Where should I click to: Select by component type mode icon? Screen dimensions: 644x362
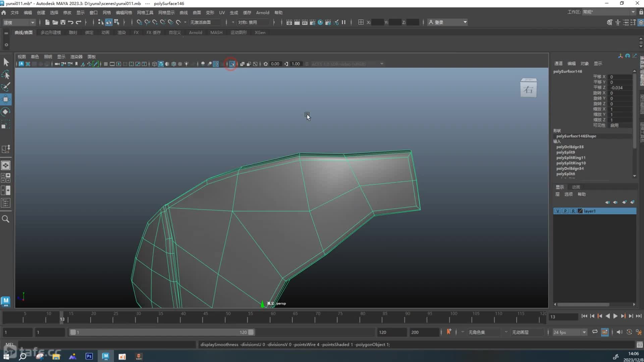point(117,22)
